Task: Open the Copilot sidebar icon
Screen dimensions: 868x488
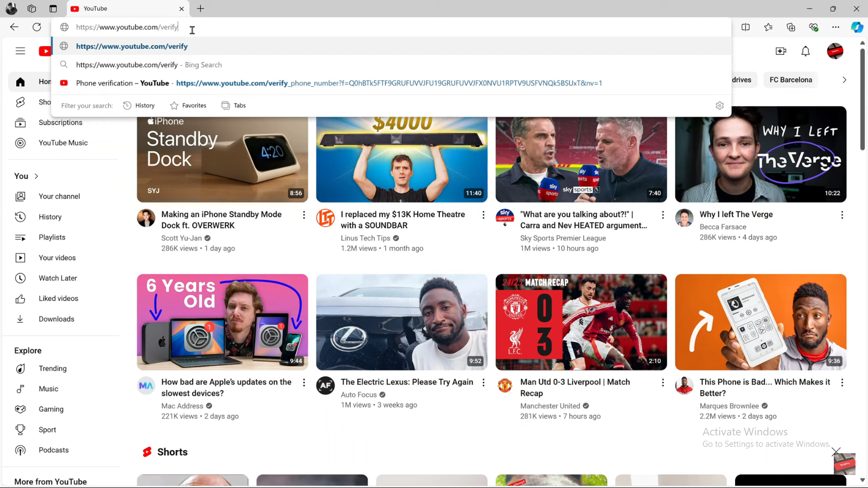Action: (857, 27)
